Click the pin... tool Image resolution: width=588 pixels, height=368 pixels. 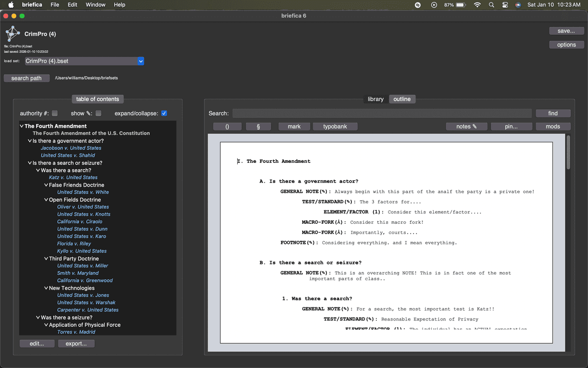[x=511, y=126]
